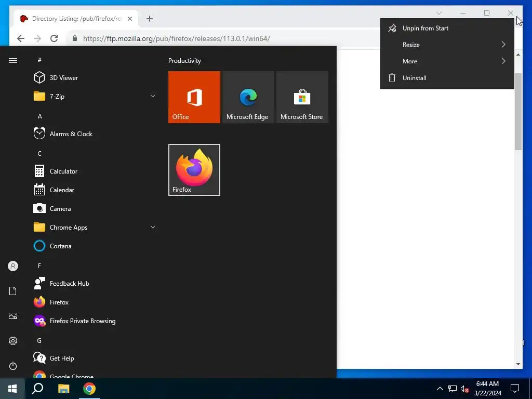Open Firefox Private Browsing entry
Screen dimensions: 532x399
tap(95, 321)
